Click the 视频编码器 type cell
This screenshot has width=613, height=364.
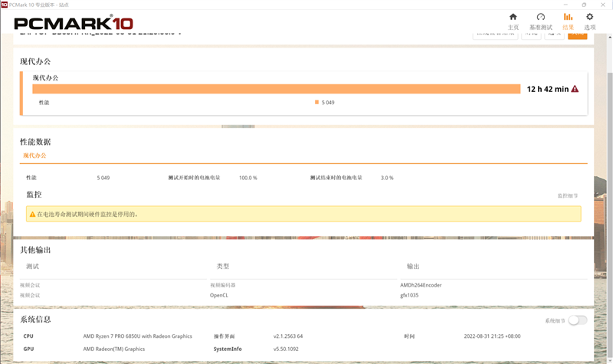pyautogui.click(x=223, y=285)
